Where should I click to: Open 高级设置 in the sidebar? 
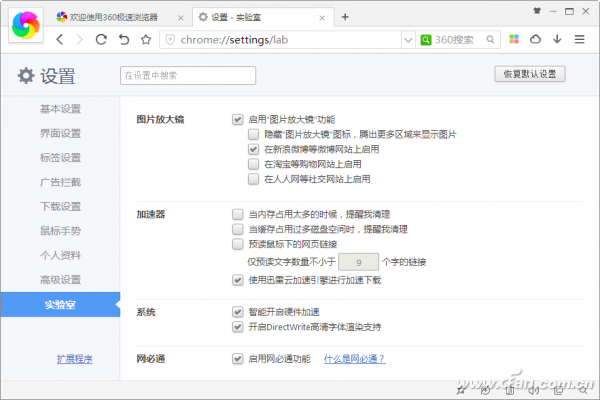click(x=60, y=280)
